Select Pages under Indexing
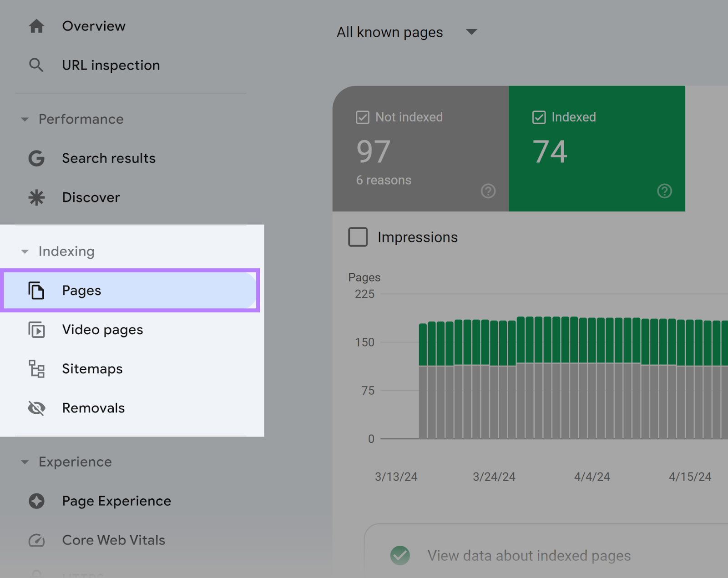 pos(130,291)
